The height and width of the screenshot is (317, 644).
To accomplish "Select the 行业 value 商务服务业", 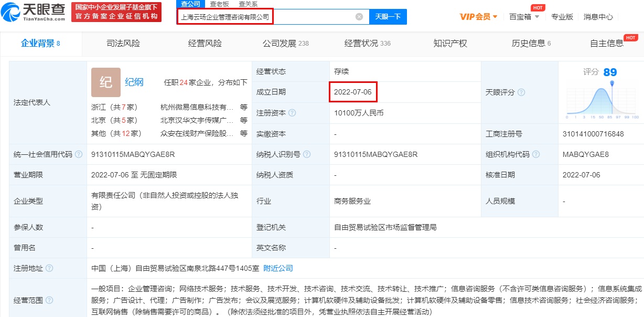I will 352,201.
